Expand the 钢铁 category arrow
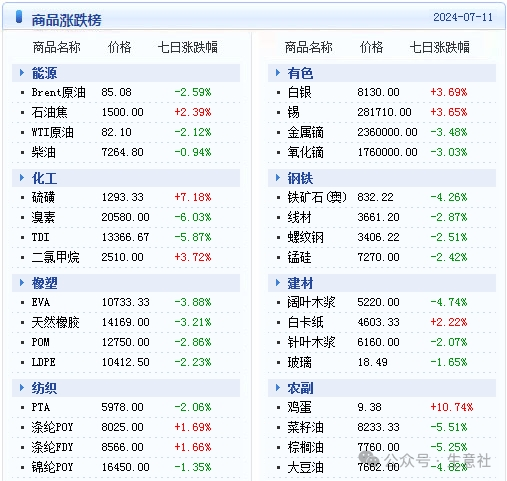 click(278, 178)
